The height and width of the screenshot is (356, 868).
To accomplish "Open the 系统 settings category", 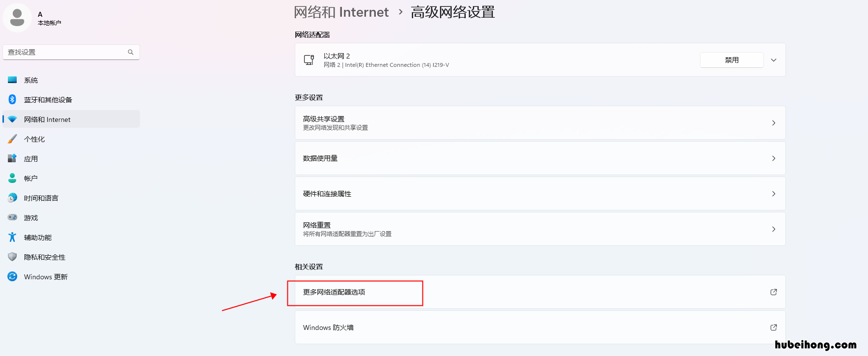I will tap(71, 80).
